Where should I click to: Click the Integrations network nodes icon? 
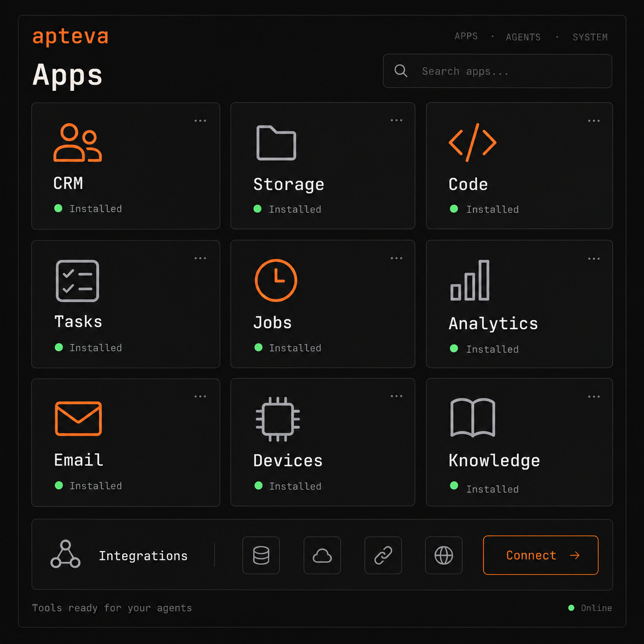(x=65, y=554)
